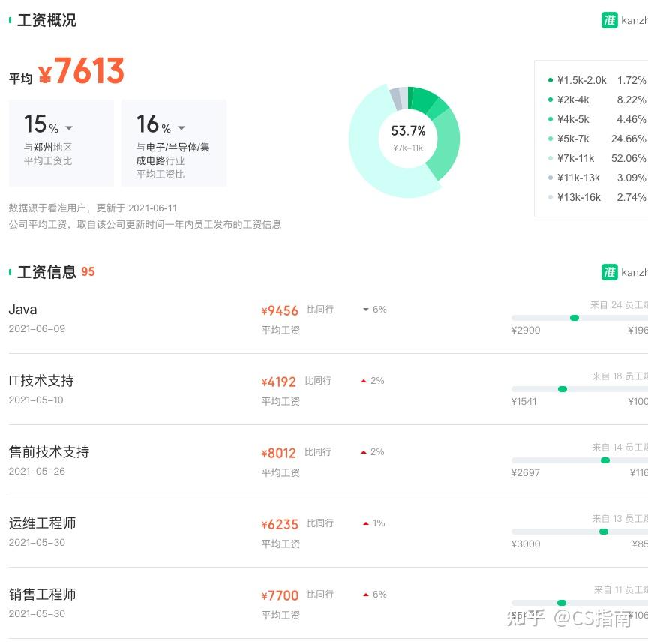Image resolution: width=648 pixels, height=644 pixels.
Task: Click the Kanzhun logo beside 工资概况 header
Action: point(610,20)
